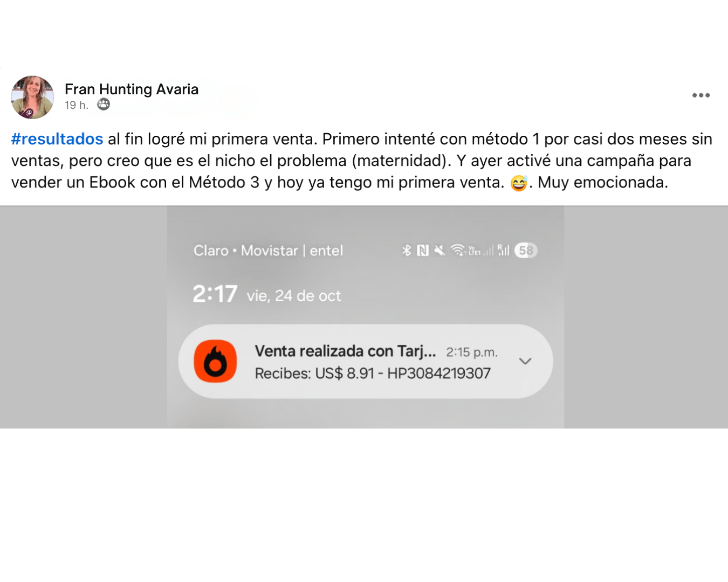Click the NFC status icon
The height and width of the screenshot is (582, 728).
(x=423, y=250)
